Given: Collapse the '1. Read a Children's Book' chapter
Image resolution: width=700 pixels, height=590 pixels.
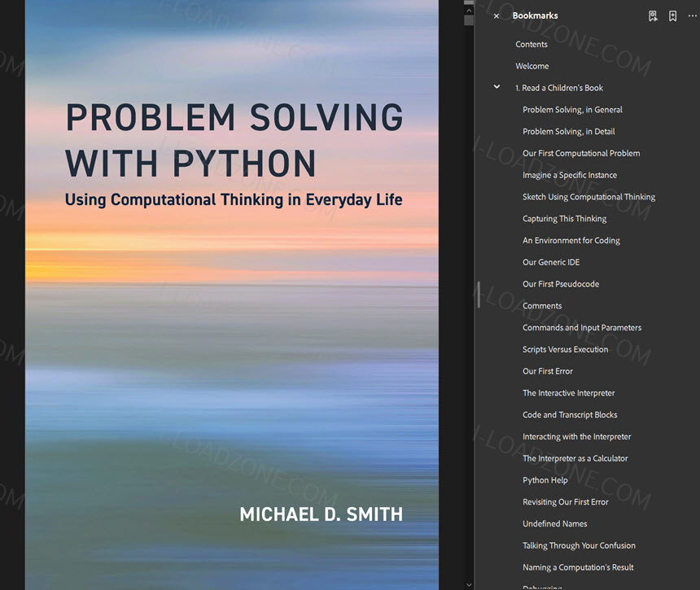Looking at the screenshot, I should (497, 87).
